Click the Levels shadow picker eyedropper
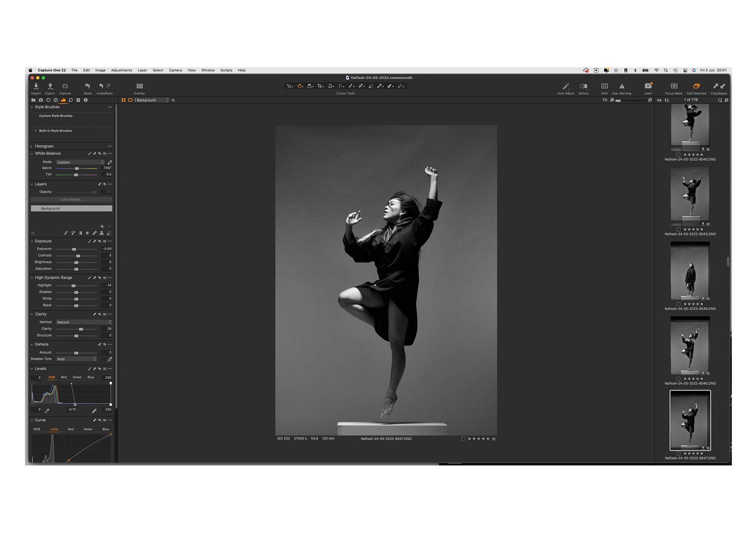The width and height of the screenshot is (756, 534). tap(47, 410)
